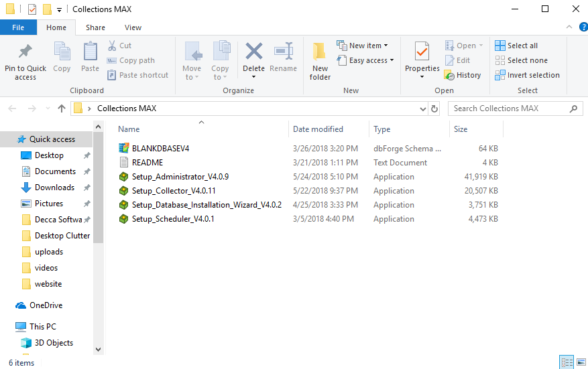
Task: Click Select all
Action: 516,46
